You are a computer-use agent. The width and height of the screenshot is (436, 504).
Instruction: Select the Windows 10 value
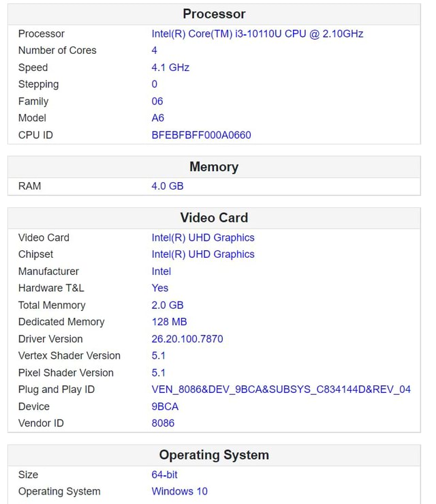click(179, 492)
